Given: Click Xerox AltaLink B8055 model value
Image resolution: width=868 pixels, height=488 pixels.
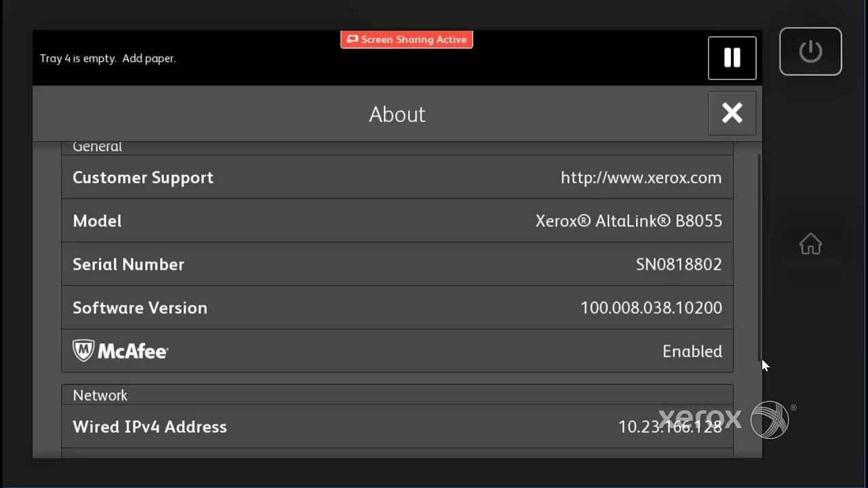Looking at the screenshot, I should coord(629,221).
